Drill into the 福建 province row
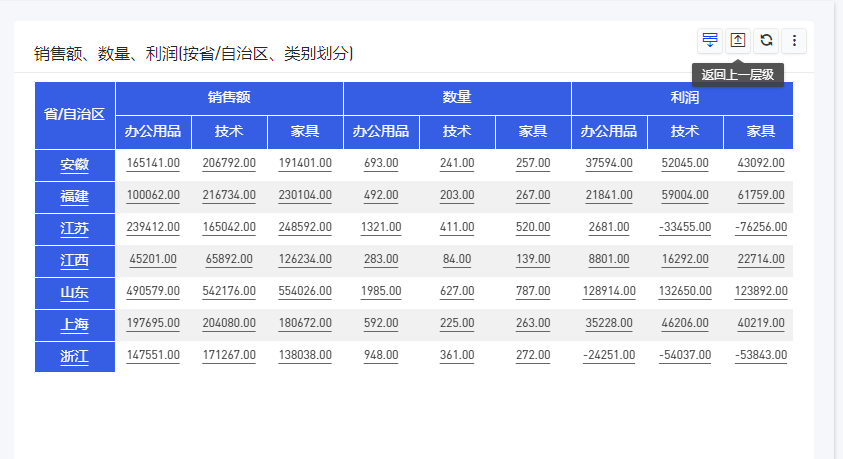This screenshot has height=459, width=843. click(75, 196)
